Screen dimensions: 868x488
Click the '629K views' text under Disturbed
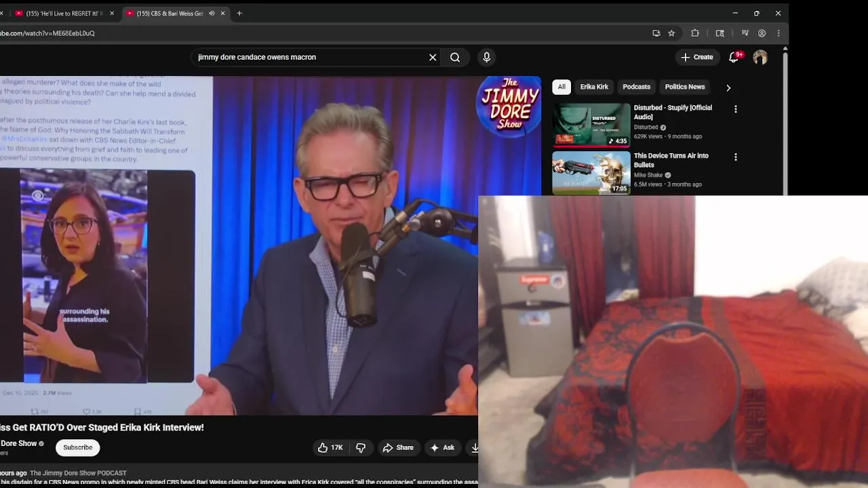tap(649, 136)
